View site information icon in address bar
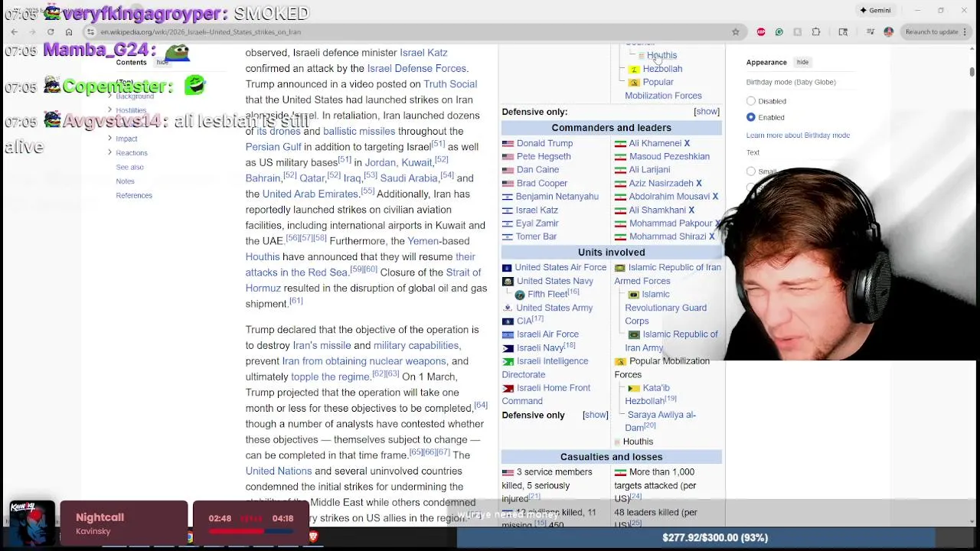 pos(90,31)
